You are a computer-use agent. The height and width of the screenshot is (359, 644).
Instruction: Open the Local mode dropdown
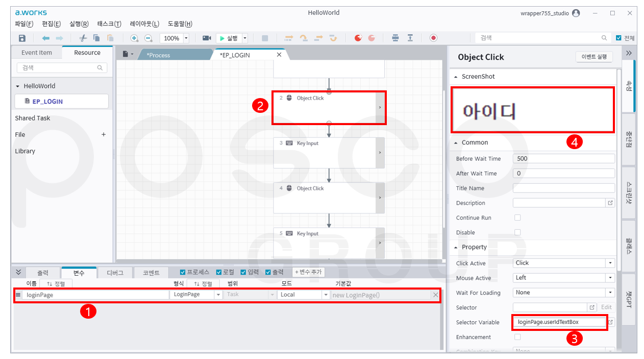point(326,295)
